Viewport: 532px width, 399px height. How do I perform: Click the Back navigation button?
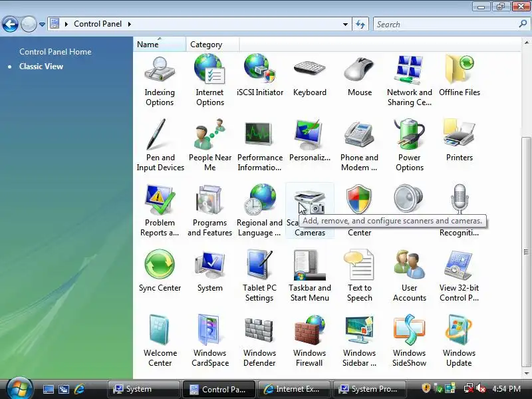(x=10, y=25)
